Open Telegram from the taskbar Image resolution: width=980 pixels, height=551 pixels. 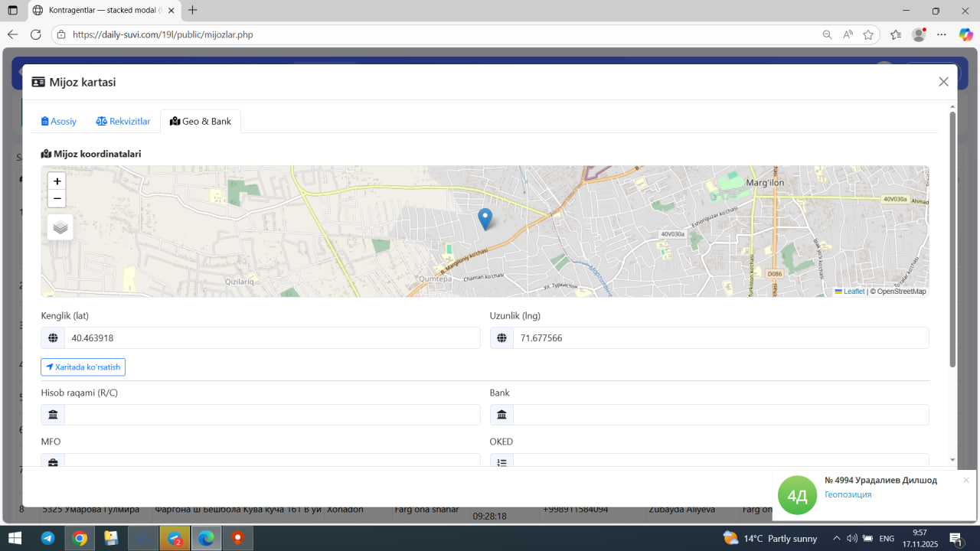(47, 538)
